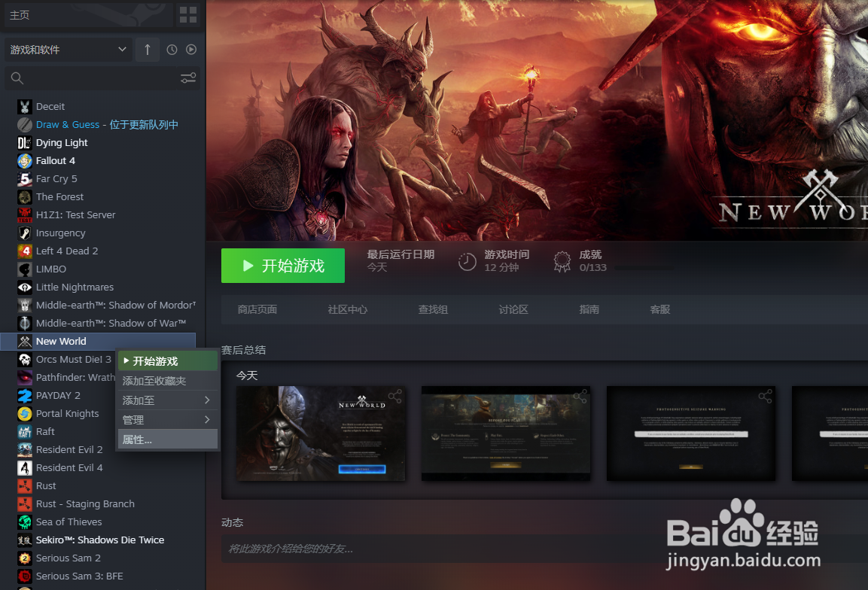Filter library by recent activity clock icon

172,50
